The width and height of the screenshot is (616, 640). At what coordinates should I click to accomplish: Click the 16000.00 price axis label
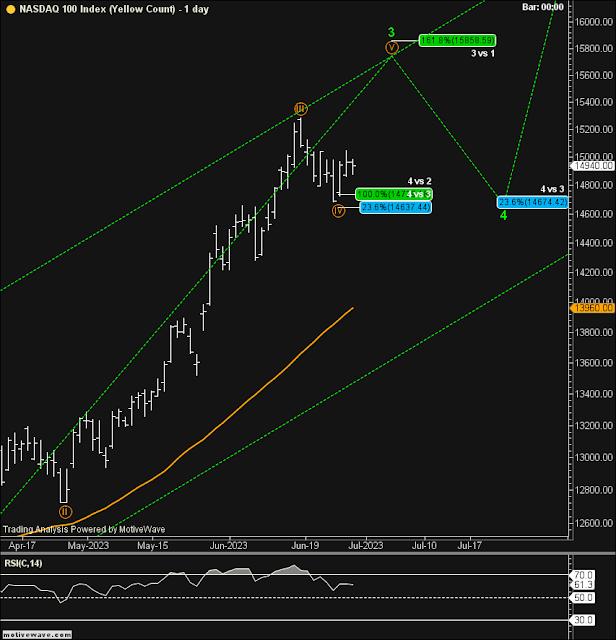point(594,22)
